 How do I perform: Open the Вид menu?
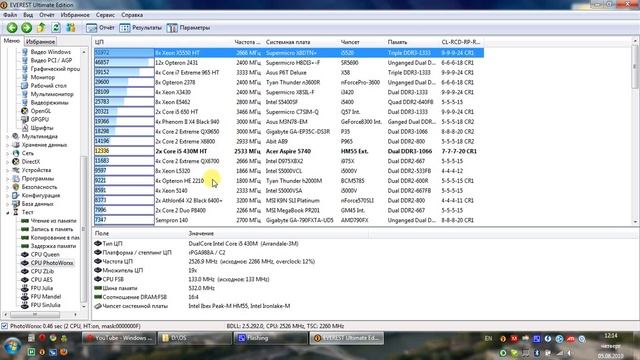(x=28, y=15)
